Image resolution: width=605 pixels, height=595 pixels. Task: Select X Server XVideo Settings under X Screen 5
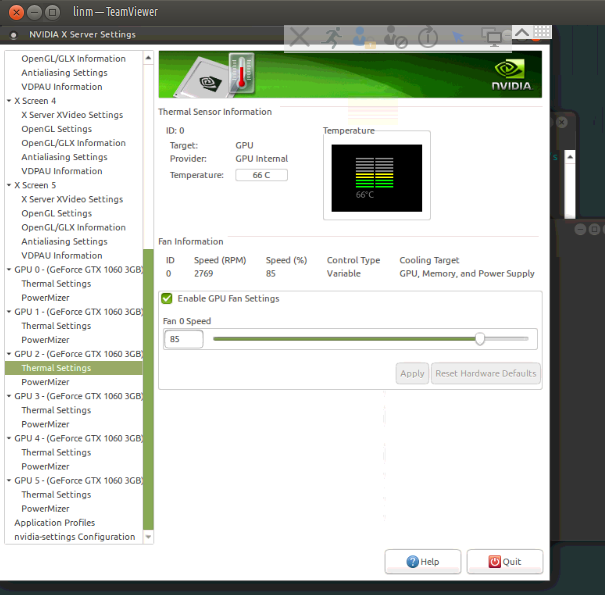click(72, 199)
